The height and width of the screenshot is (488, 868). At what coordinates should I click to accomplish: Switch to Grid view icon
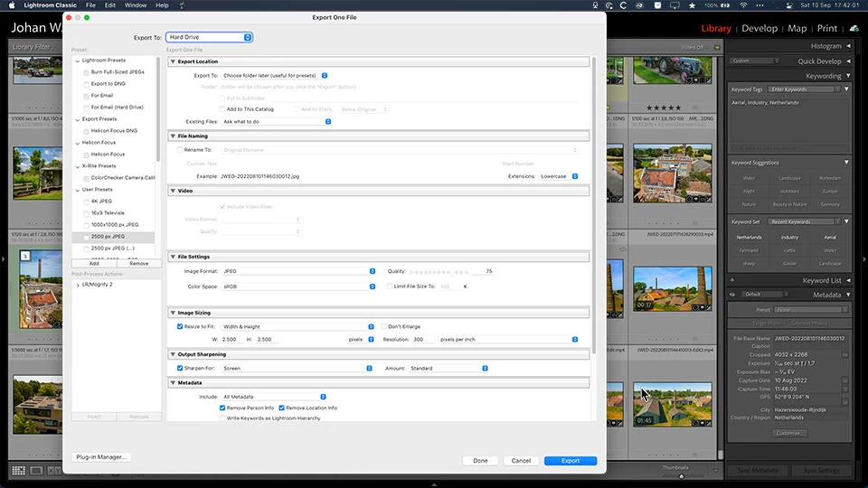19,470
